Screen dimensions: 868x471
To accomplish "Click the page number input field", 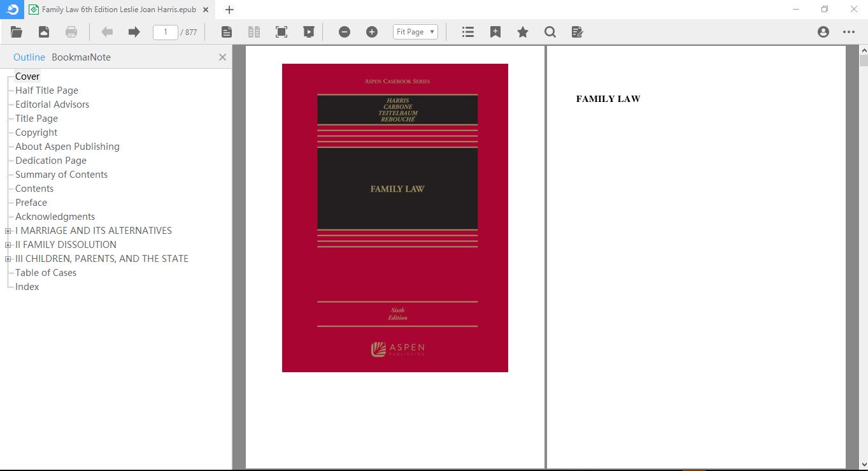I will click(x=166, y=32).
